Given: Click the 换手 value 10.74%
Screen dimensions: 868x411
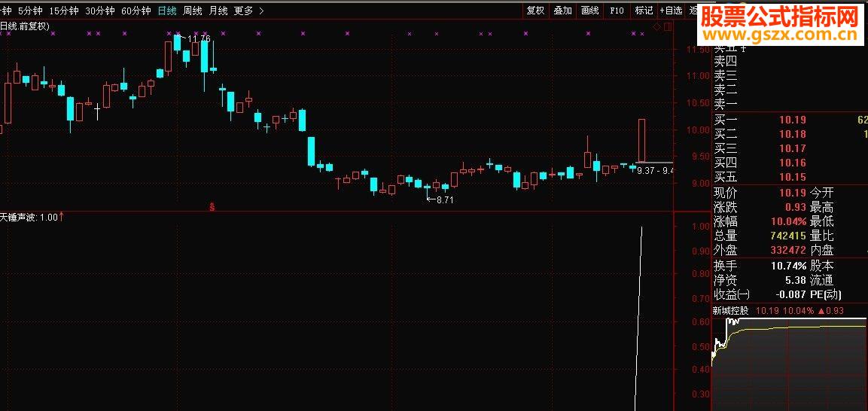Looking at the screenshot, I should (787, 266).
